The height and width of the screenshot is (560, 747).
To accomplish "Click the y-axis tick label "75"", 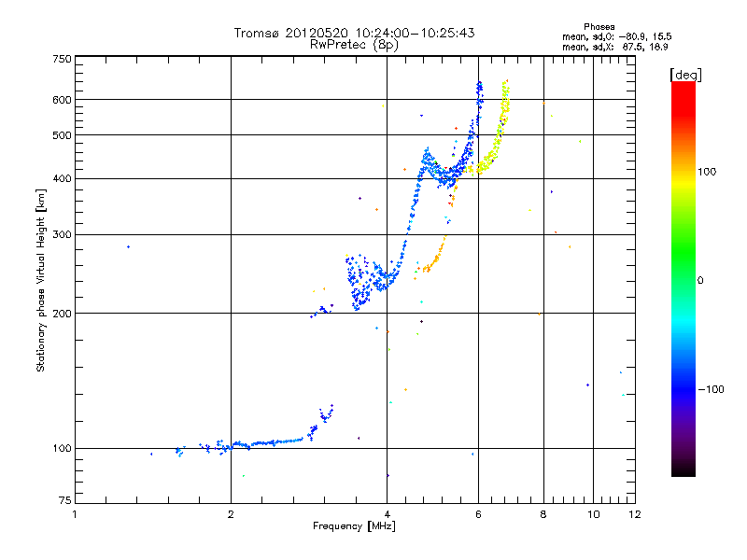I will [65, 500].
